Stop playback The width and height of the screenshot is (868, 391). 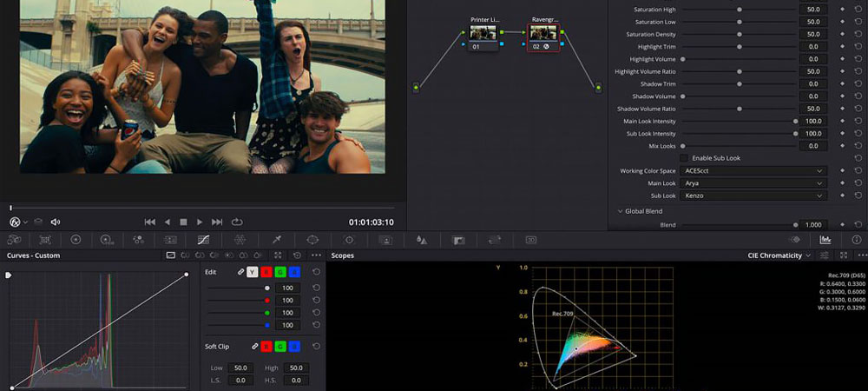click(183, 222)
